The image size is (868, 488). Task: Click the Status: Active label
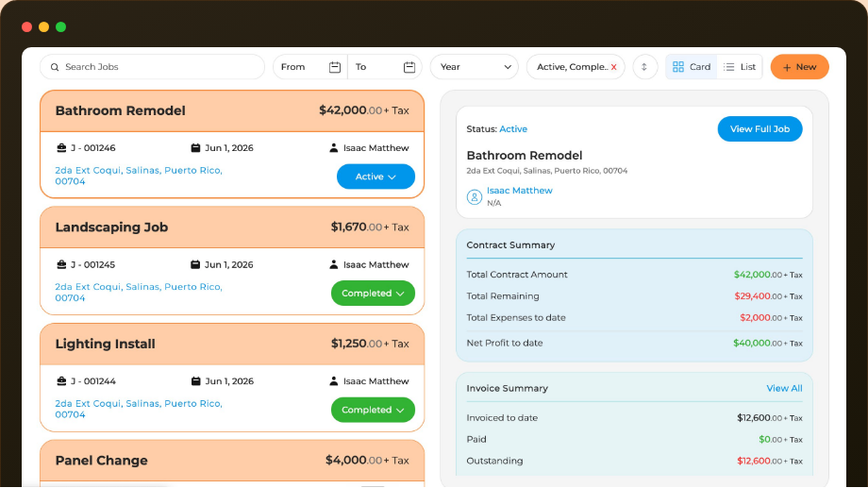pyautogui.click(x=496, y=129)
